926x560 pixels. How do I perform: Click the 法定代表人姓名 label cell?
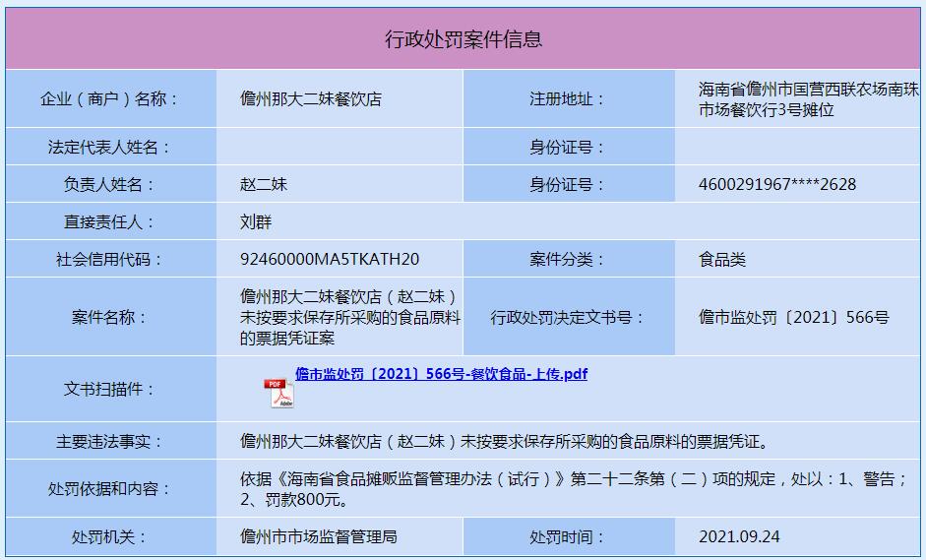click(110, 148)
